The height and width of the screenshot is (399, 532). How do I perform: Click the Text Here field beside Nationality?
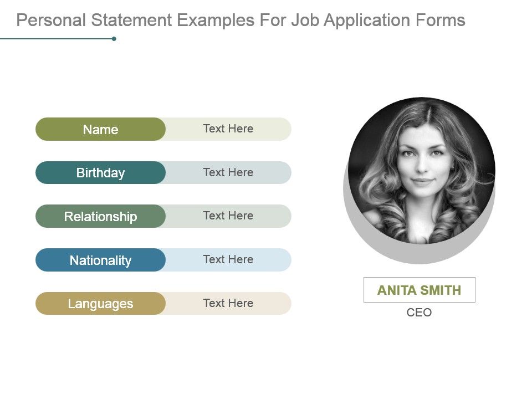click(228, 259)
